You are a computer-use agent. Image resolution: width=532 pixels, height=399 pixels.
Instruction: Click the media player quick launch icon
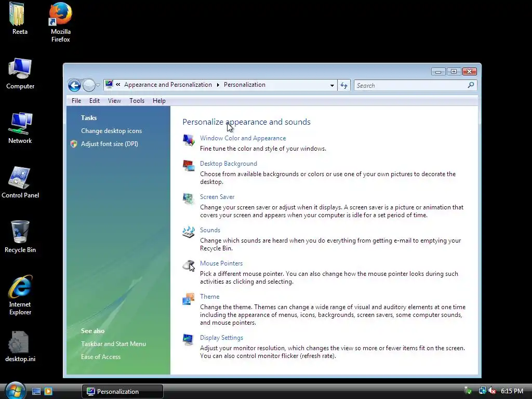(48, 391)
